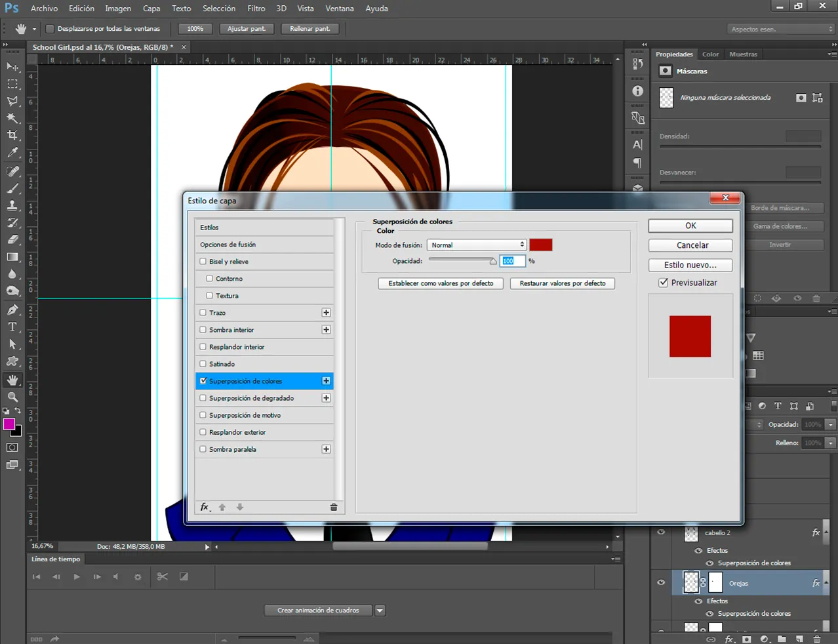Screen dimensions: 838x644
Task: Select the Hand tool in toolbar
Action: click(12, 380)
